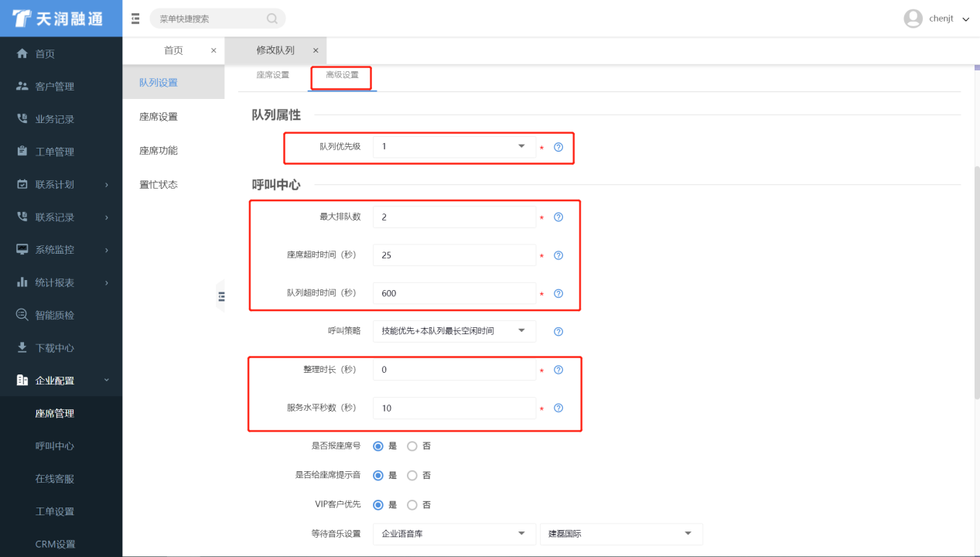
Task: Click help icon beside 服务水平秒数
Action: tap(558, 408)
